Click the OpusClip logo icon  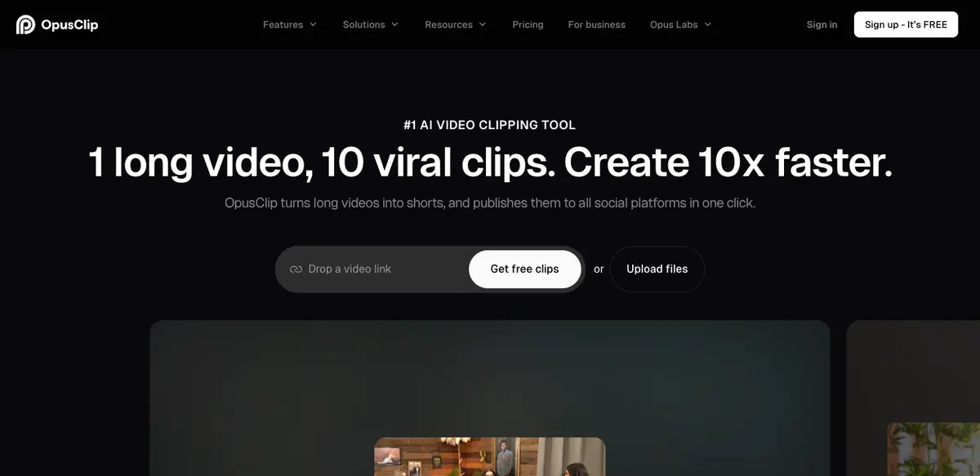point(25,24)
